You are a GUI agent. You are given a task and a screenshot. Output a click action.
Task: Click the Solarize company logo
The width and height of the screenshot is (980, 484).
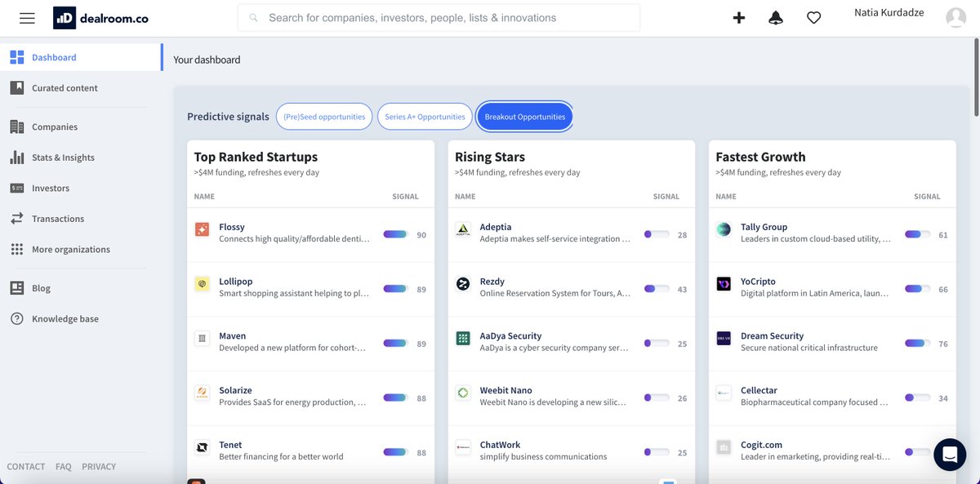point(203,393)
